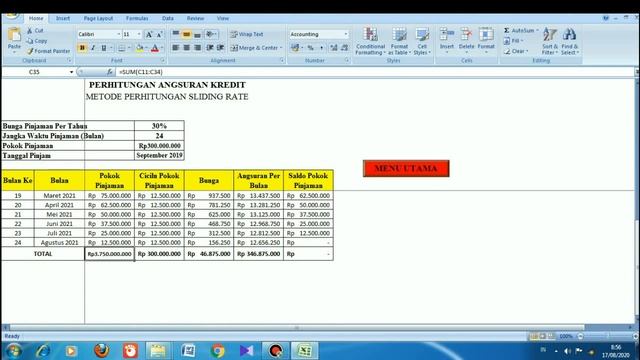This screenshot has height=360, width=640.
Task: Click Decrease Indent icon
Action: point(210,48)
